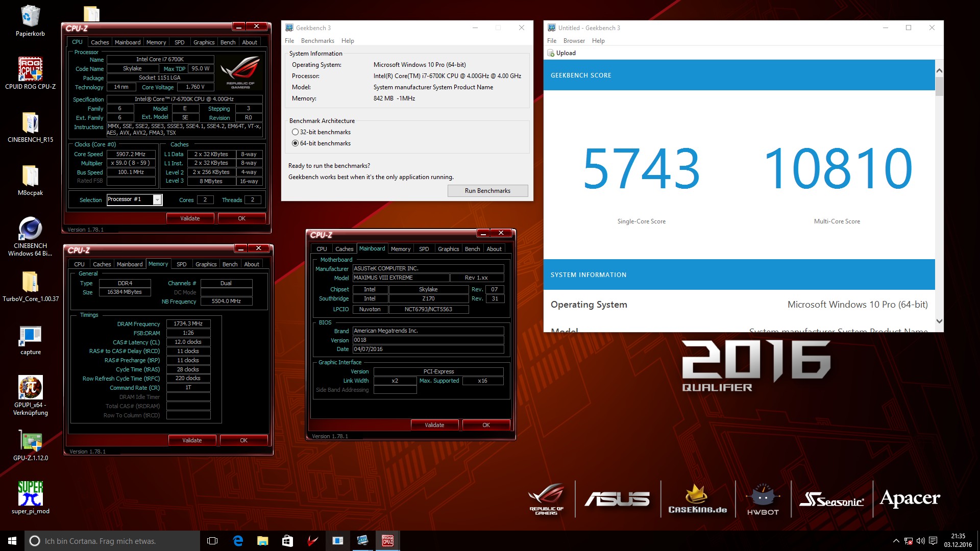
Task: Open the network tray icon
Action: [x=909, y=541]
